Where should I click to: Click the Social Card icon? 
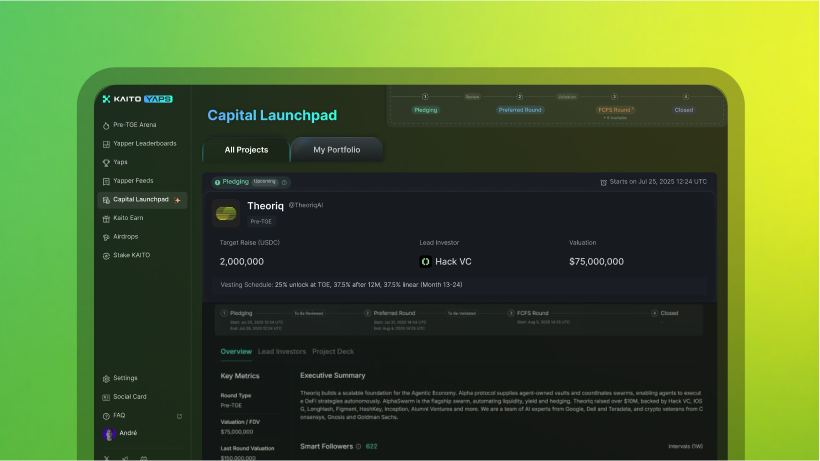(106, 397)
